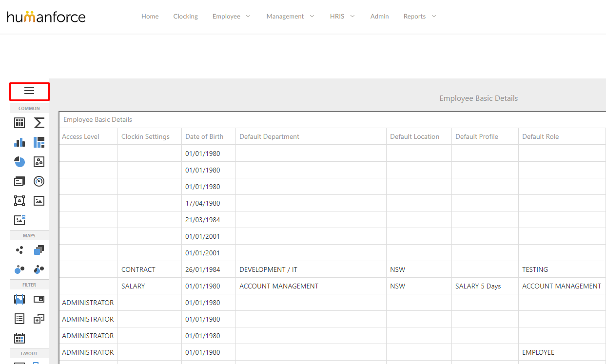Select the shape map icon under MAPS

[39, 250]
